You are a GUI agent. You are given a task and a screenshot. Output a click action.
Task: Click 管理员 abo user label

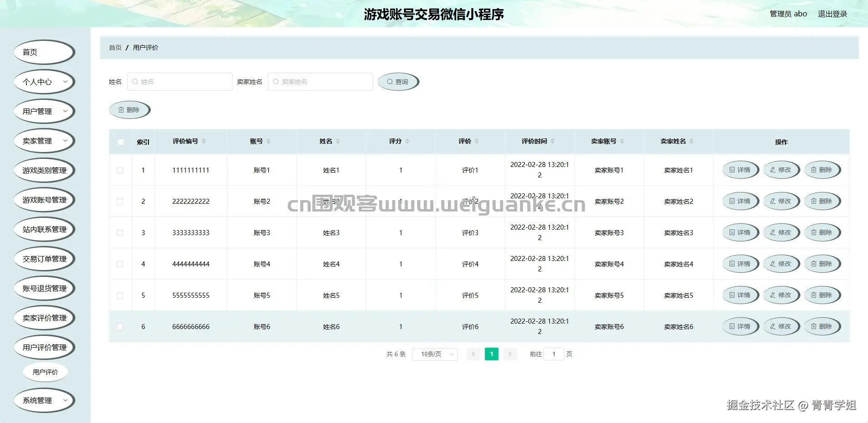(x=788, y=14)
